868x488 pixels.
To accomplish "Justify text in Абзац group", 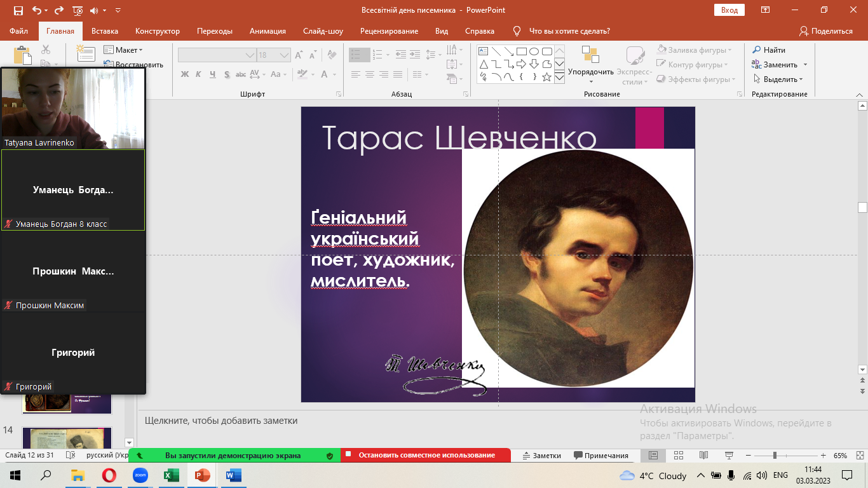I will click(x=398, y=74).
